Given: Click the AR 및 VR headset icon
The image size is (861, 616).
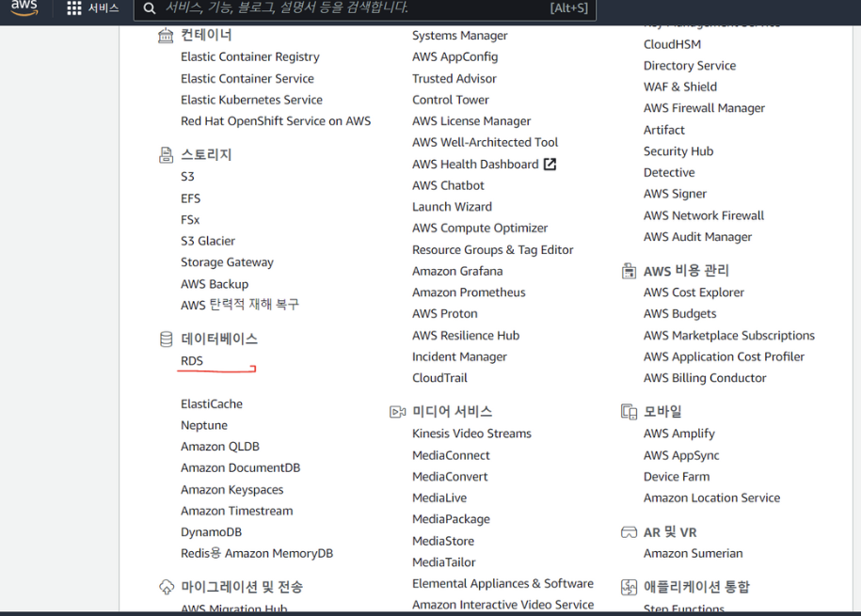Looking at the screenshot, I should [629, 532].
